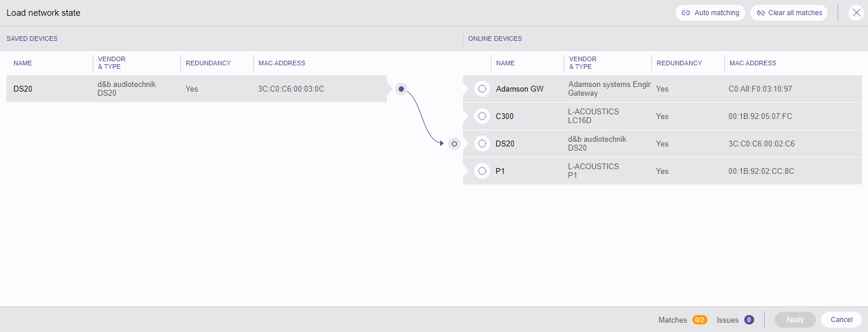Select the P1 online device name

click(500, 171)
